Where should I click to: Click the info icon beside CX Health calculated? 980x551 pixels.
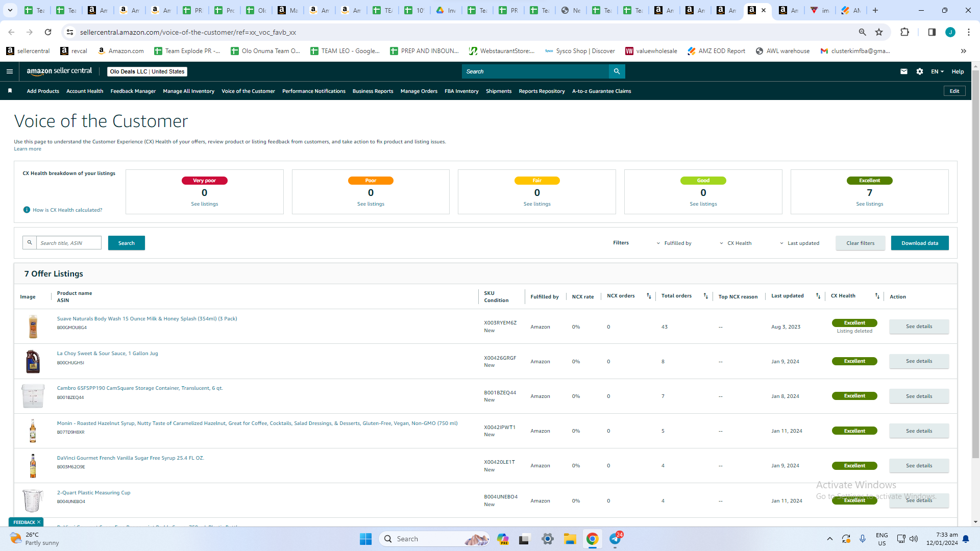(27, 210)
